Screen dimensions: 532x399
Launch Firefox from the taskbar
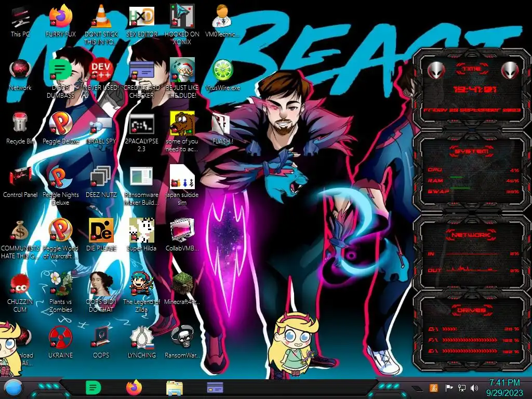tap(134, 388)
